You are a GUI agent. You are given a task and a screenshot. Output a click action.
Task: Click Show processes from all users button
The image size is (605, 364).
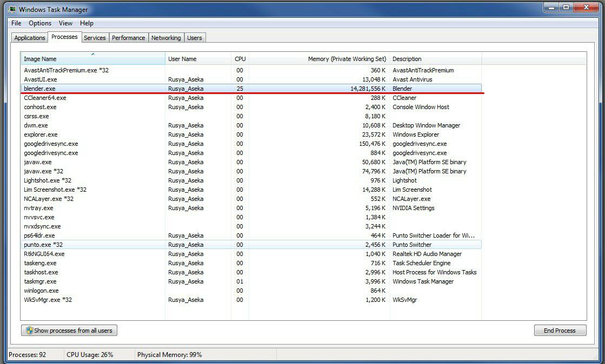(x=69, y=331)
